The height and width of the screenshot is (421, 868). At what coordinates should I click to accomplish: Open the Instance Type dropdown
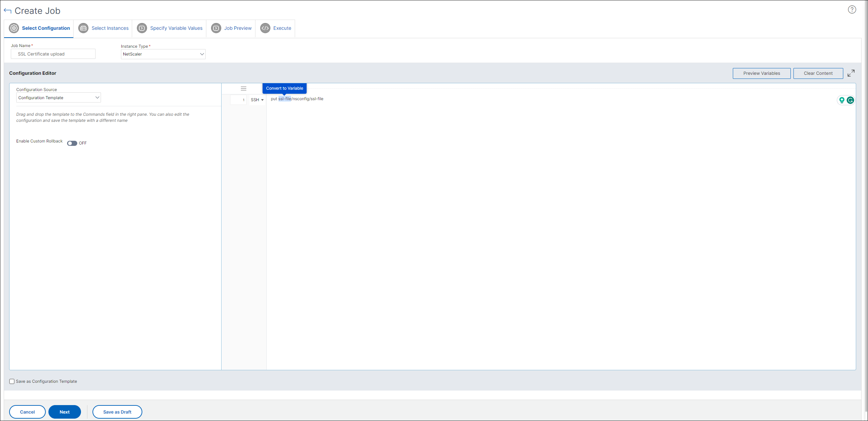(163, 54)
